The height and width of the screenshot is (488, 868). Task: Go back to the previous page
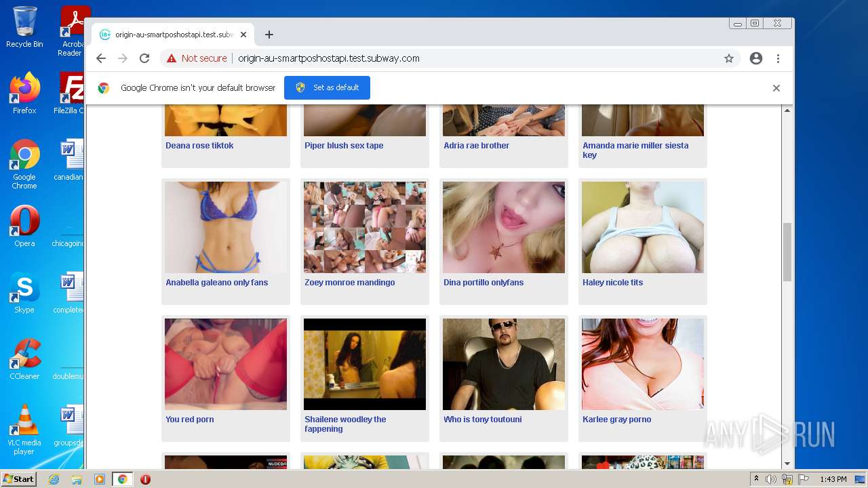[101, 58]
